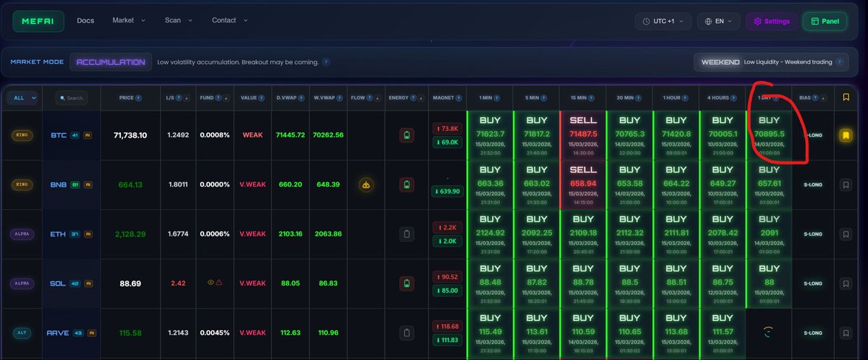Click the AAVE price 115.58
The height and width of the screenshot is (360, 868).
tap(130, 333)
